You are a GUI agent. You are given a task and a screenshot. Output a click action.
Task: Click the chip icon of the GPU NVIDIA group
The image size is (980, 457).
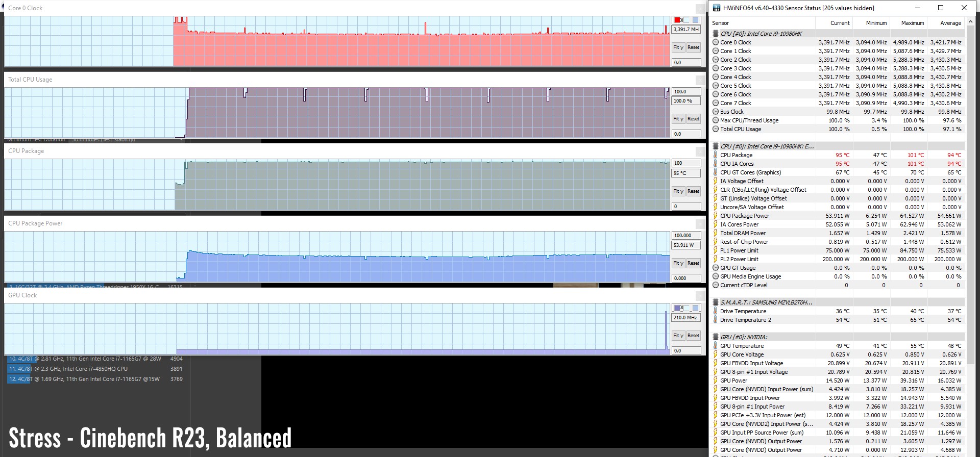pyautogui.click(x=716, y=337)
